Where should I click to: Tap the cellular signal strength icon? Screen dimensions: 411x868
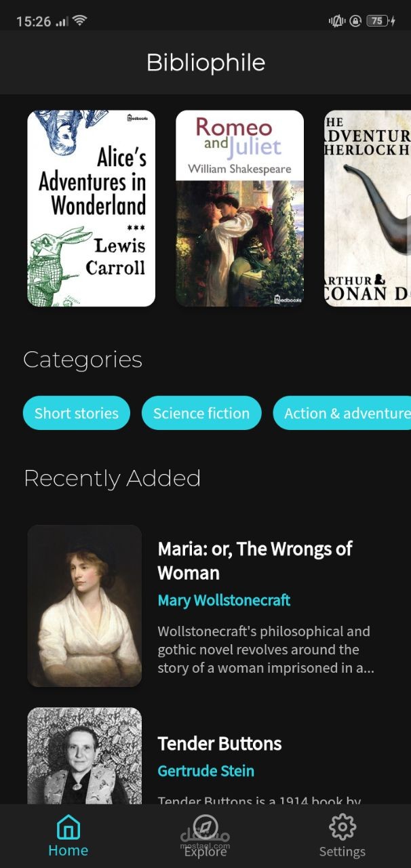(x=62, y=21)
